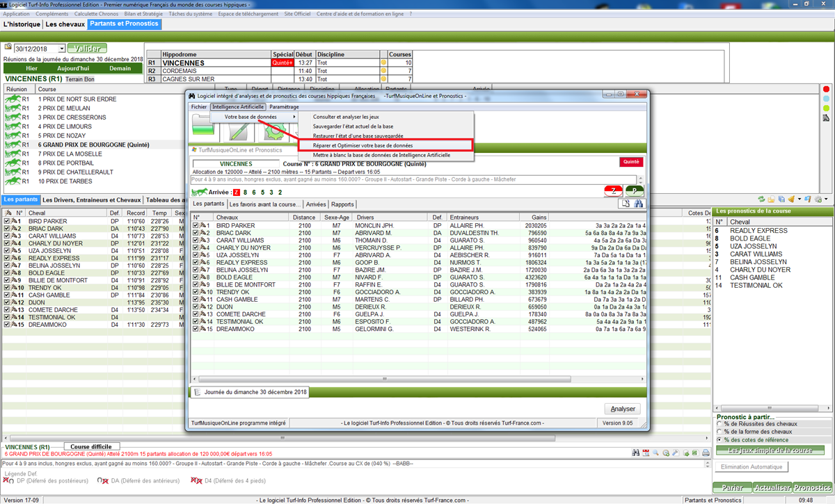
Task: Uncheck BIRD PARKER in the dialog's horse table
Action: click(x=197, y=225)
